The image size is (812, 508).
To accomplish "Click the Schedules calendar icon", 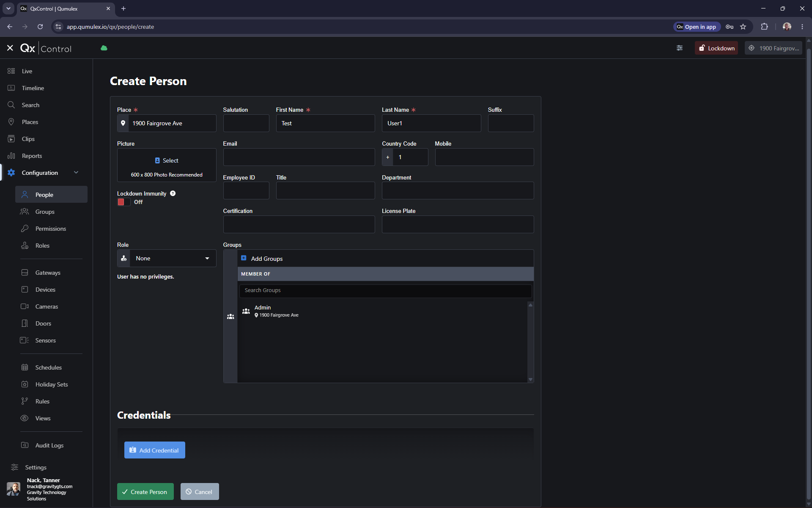I will [x=25, y=367].
